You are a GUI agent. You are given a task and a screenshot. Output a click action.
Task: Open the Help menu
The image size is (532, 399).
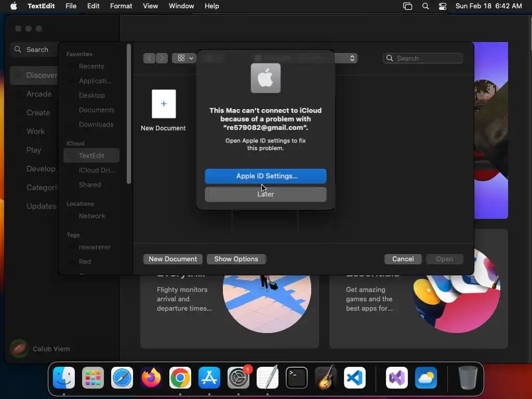[212, 6]
